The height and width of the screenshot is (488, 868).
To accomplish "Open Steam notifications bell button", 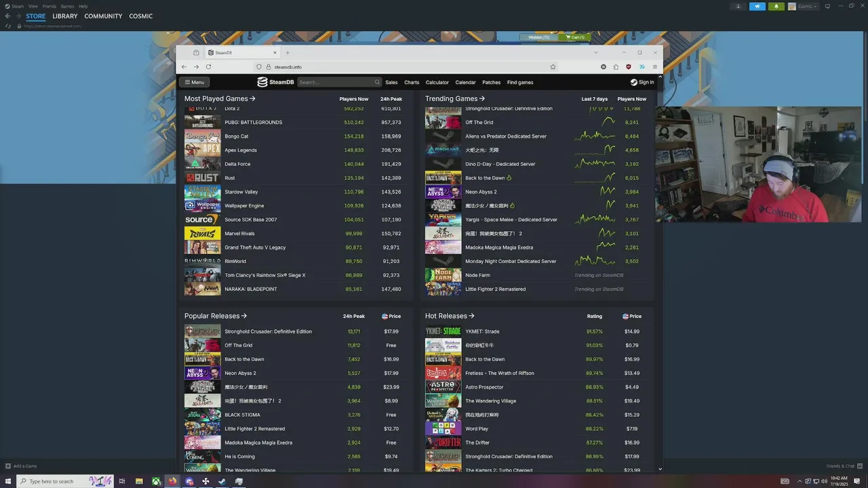I will [776, 6].
